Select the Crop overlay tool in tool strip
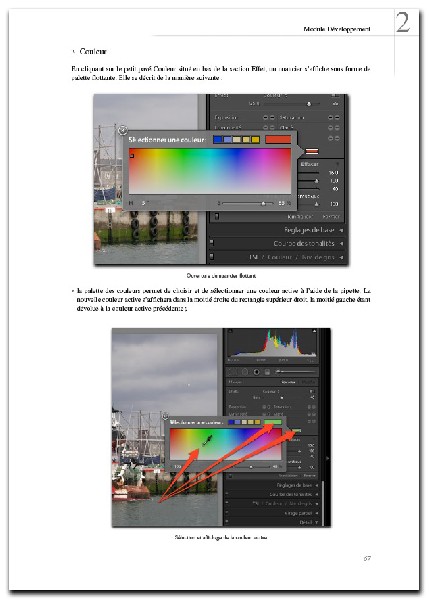This screenshot has width=429, height=600. pos(233,372)
